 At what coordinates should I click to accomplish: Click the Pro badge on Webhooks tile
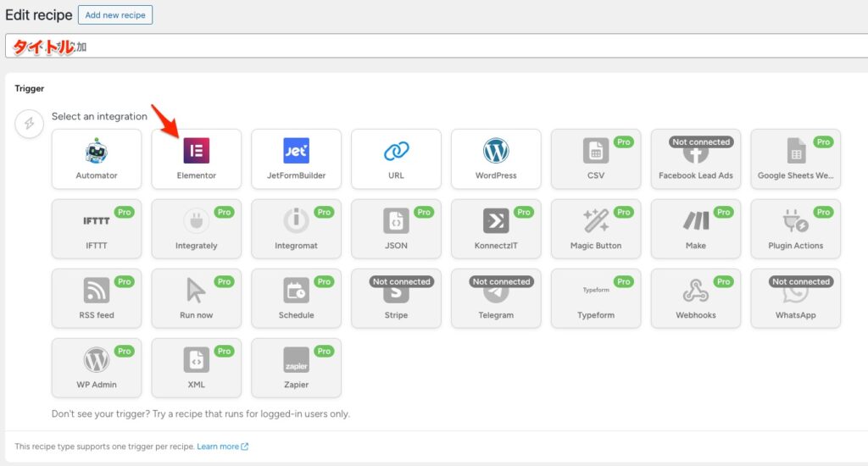click(x=724, y=281)
